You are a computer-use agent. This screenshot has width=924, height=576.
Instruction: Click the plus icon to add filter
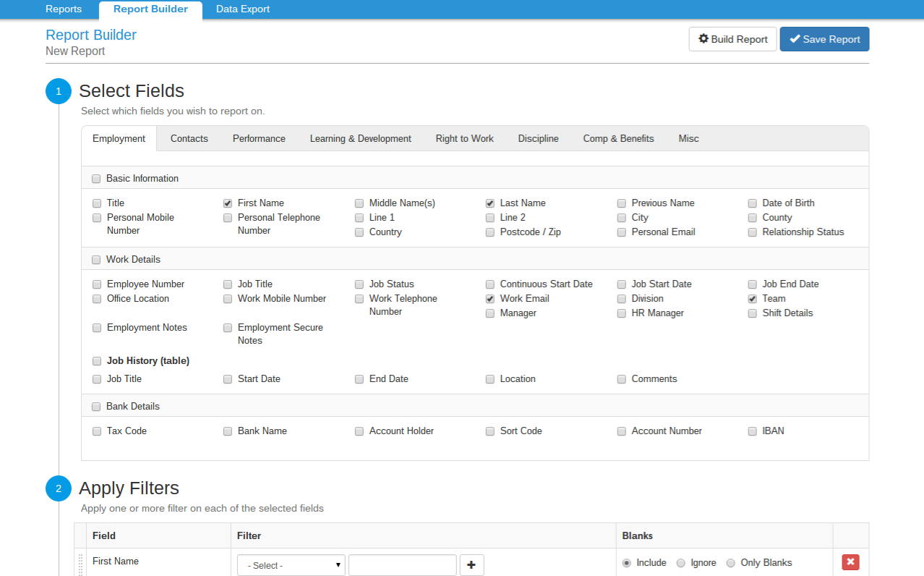[x=471, y=565]
